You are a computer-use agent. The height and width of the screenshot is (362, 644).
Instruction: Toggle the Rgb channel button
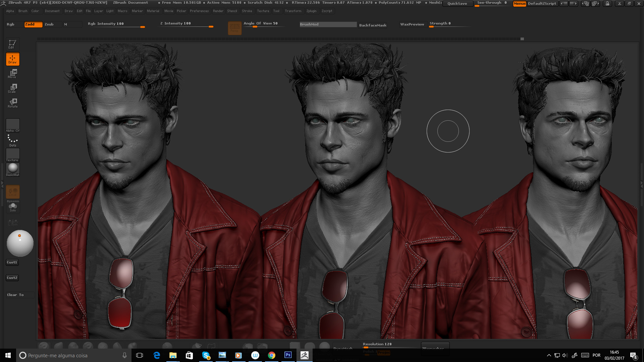point(14,24)
